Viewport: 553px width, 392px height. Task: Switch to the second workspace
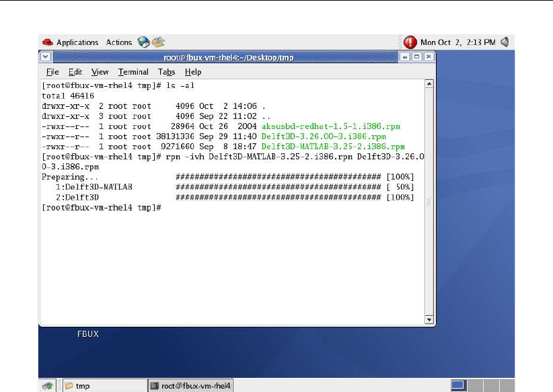point(475,385)
